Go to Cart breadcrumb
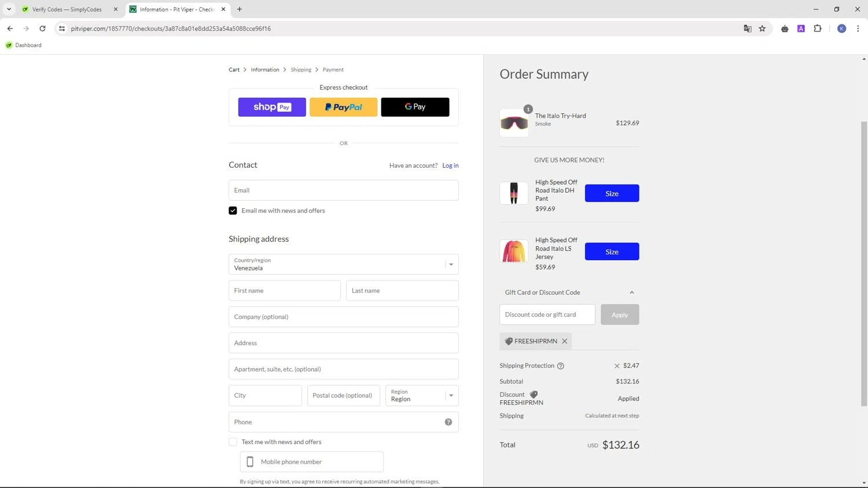 [x=234, y=70]
